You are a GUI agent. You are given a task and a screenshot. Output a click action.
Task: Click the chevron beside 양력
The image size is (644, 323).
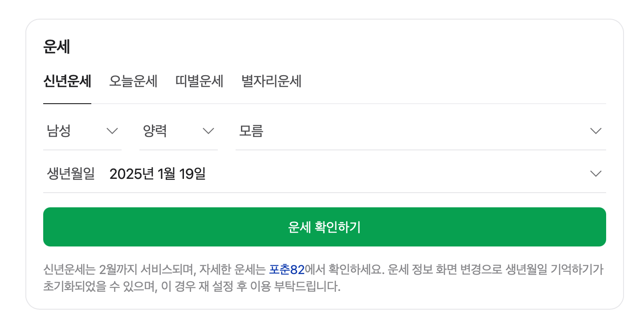pos(208,130)
